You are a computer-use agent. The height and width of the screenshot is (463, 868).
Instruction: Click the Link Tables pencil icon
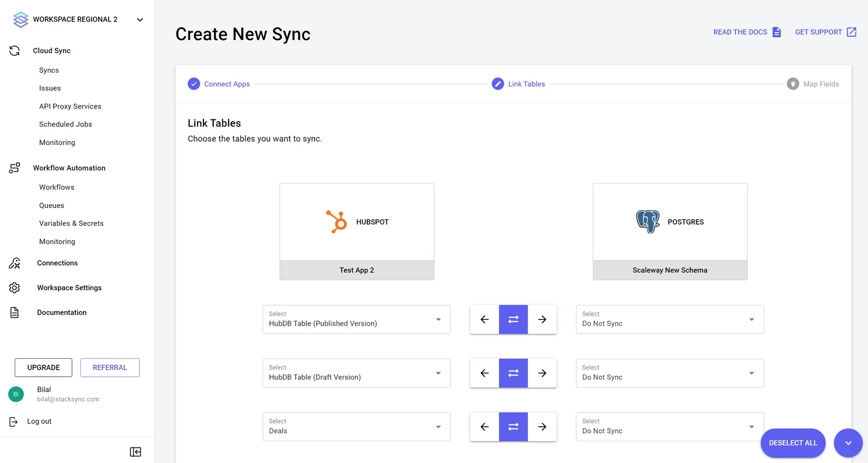498,84
